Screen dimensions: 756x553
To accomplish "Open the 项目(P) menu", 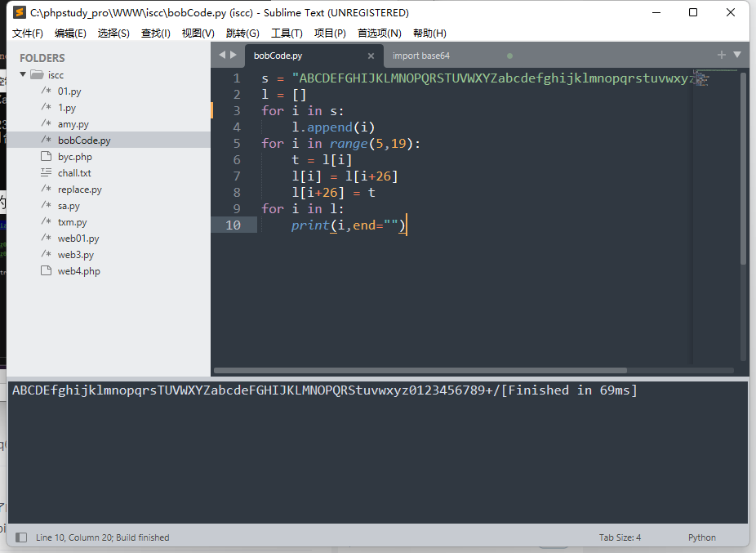I will click(x=330, y=33).
